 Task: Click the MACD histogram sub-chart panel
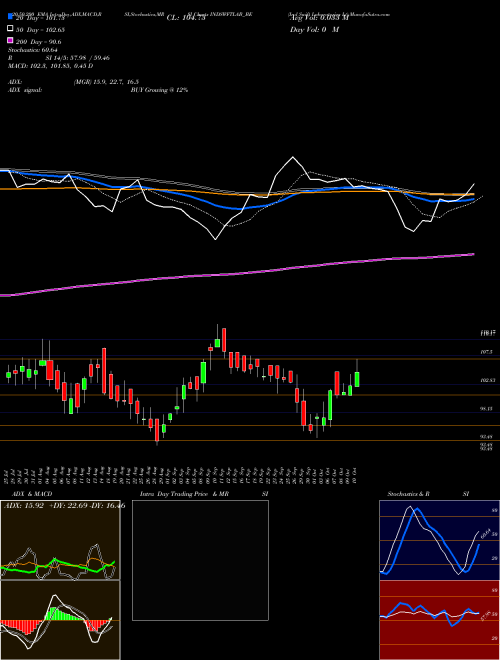(x=60, y=620)
